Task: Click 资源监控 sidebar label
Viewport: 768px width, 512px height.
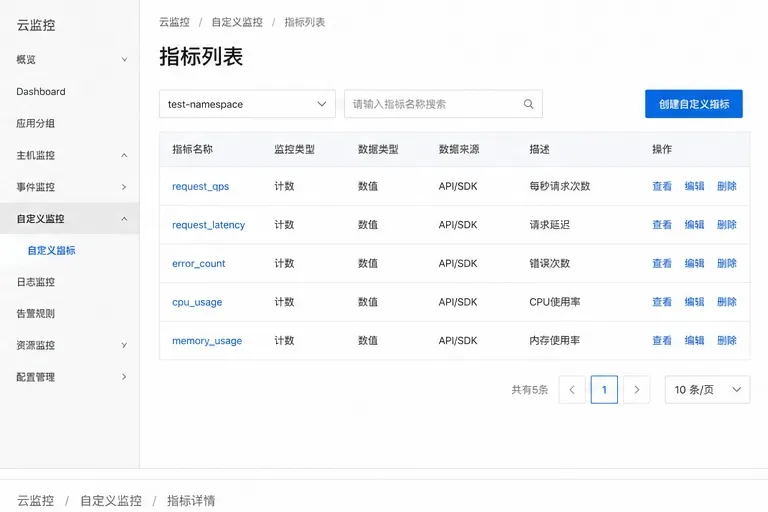Action: (35, 345)
